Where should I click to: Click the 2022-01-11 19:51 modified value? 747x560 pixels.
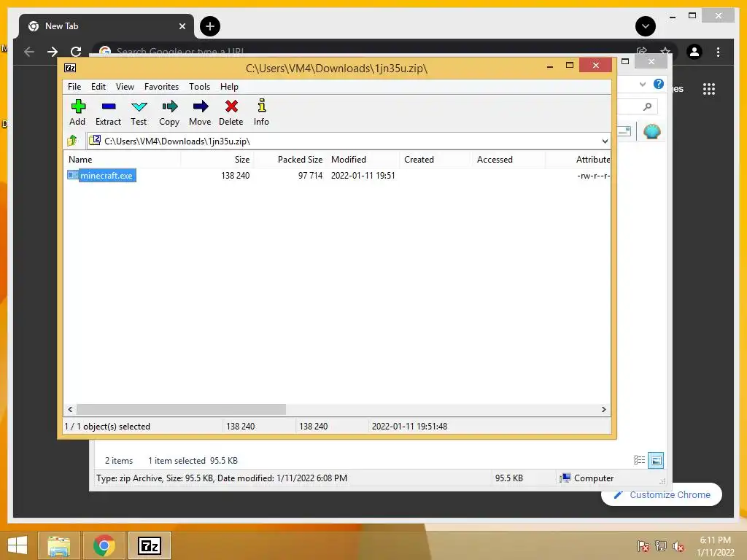[x=363, y=175]
